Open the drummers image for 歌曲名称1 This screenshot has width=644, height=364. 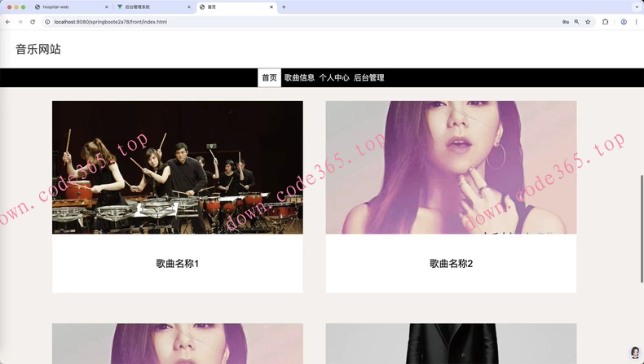(178, 168)
